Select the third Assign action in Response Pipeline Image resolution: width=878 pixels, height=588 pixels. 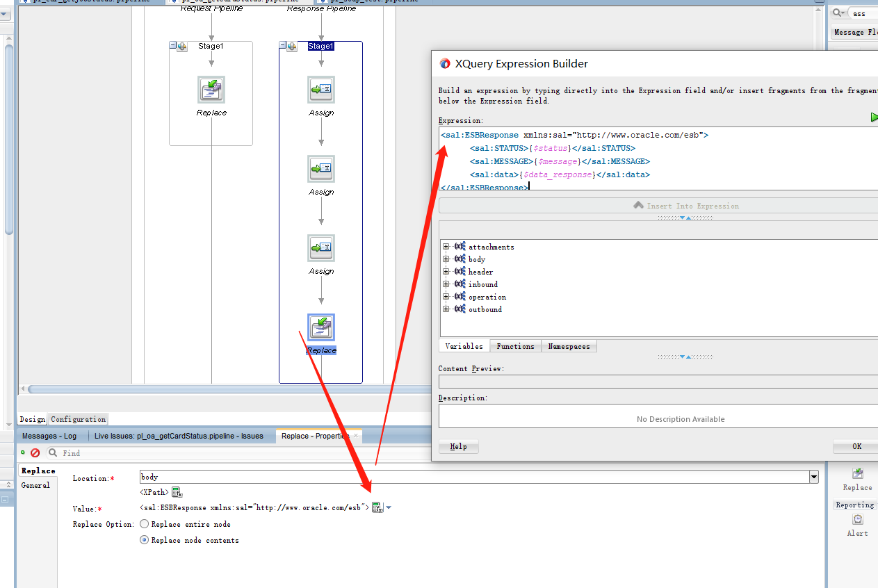pyautogui.click(x=321, y=248)
